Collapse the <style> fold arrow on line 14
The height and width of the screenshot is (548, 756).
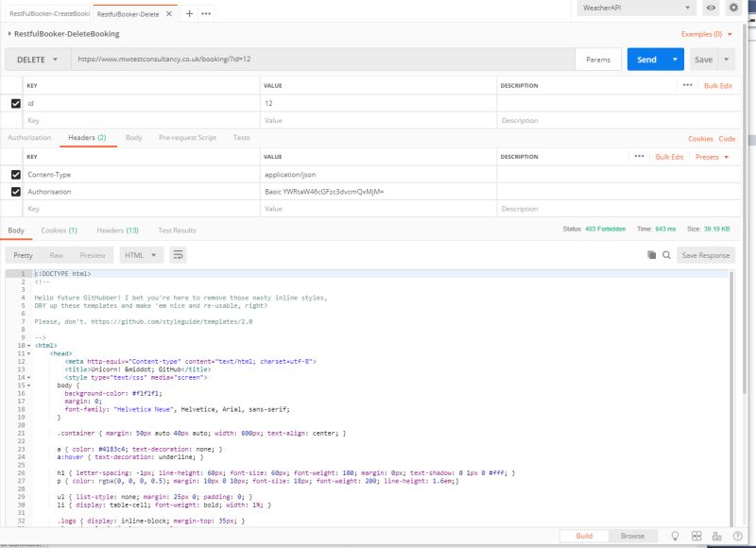[x=29, y=377]
